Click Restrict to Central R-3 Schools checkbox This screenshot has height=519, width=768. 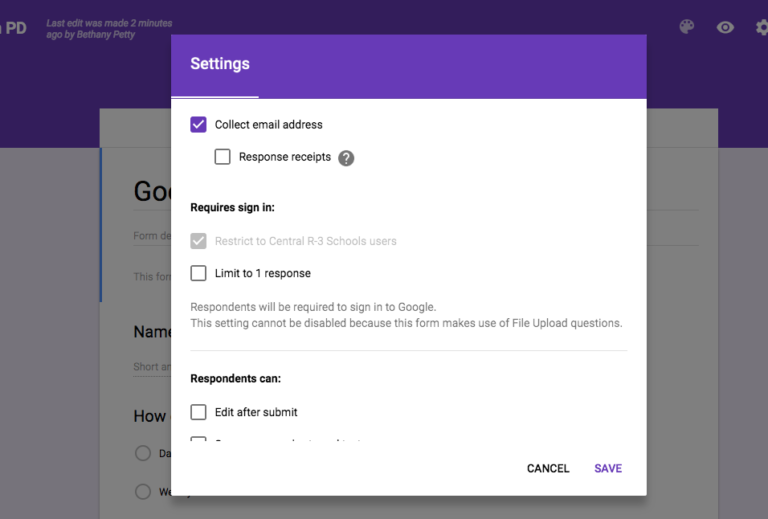[x=198, y=241]
